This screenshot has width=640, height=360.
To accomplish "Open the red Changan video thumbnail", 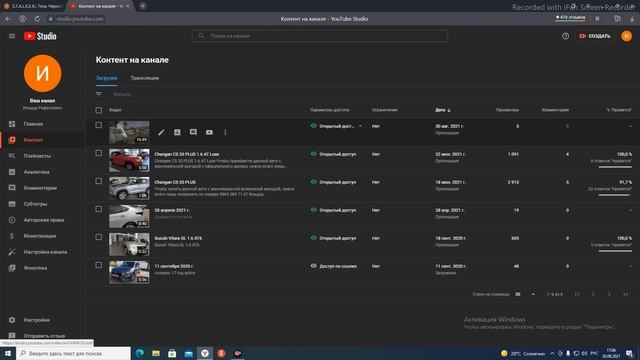I will click(x=129, y=160).
